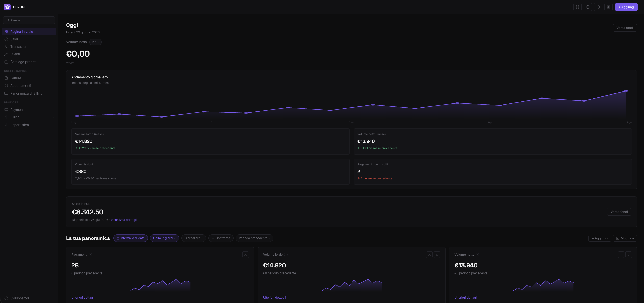
Task: Click the Modifica button
Action: [625, 238]
